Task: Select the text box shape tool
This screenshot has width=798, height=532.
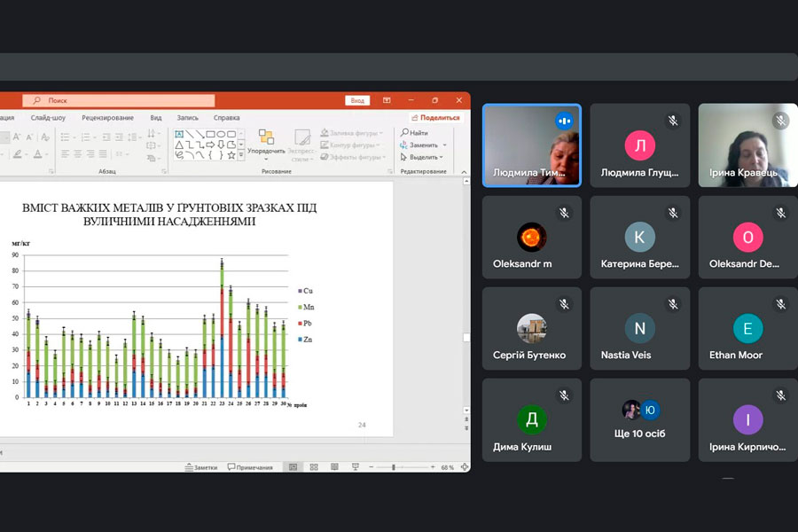Action: pyautogui.click(x=179, y=134)
